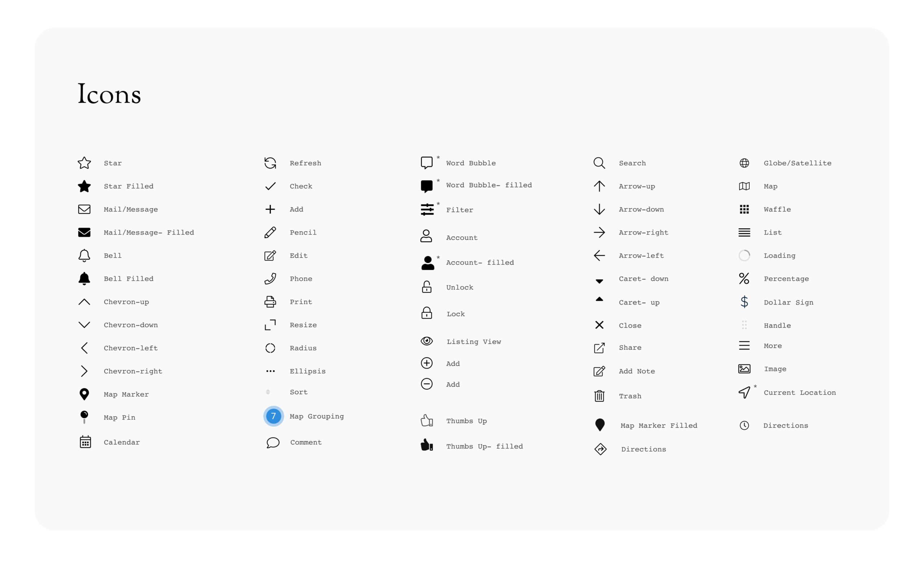Image resolution: width=924 pixels, height=574 pixels.
Task: Click the Chevron-down icon
Action: (x=84, y=325)
